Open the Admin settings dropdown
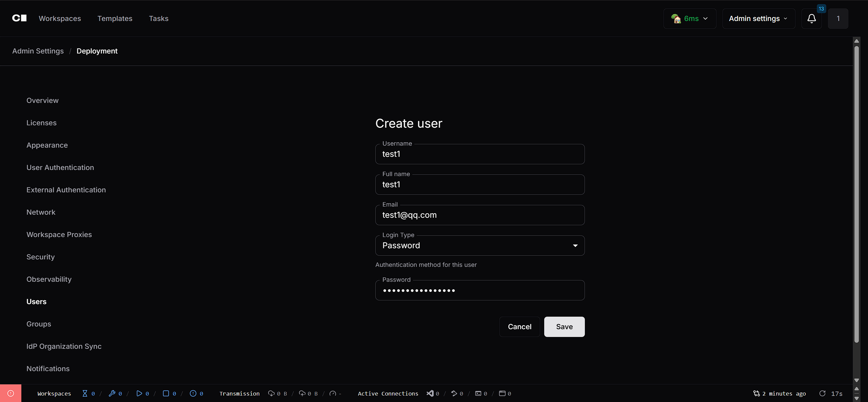 [758, 19]
